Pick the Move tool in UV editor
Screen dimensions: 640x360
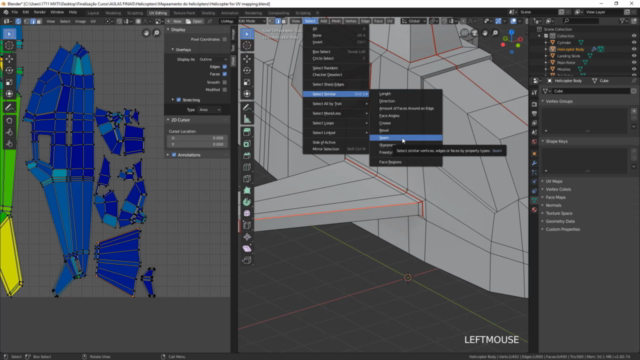pyautogui.click(x=9, y=59)
